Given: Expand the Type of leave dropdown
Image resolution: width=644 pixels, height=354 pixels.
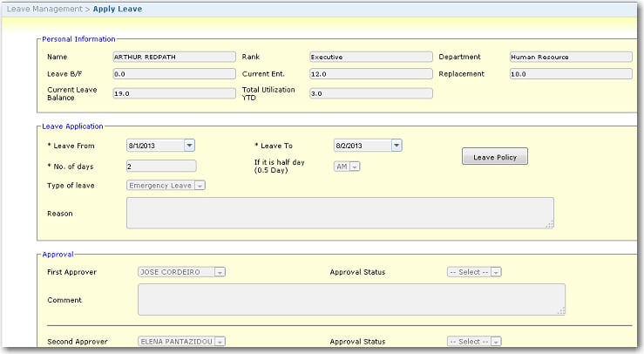Looking at the screenshot, I should tap(200, 185).
